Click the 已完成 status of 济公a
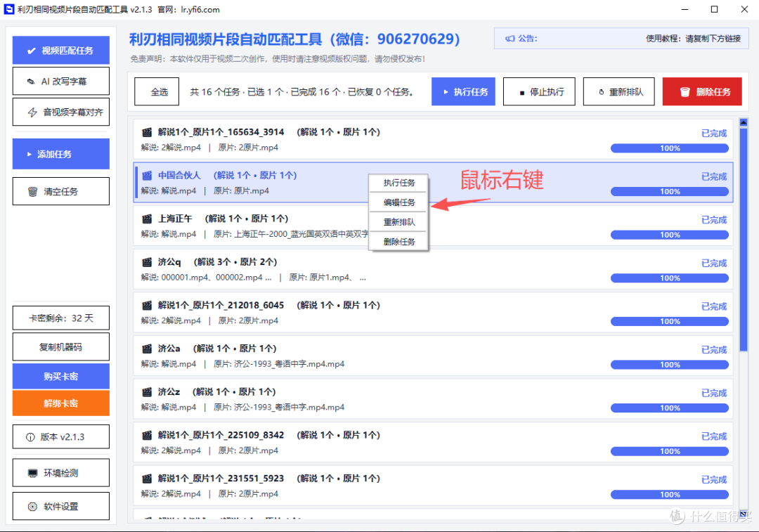The width and height of the screenshot is (759, 532). click(714, 349)
